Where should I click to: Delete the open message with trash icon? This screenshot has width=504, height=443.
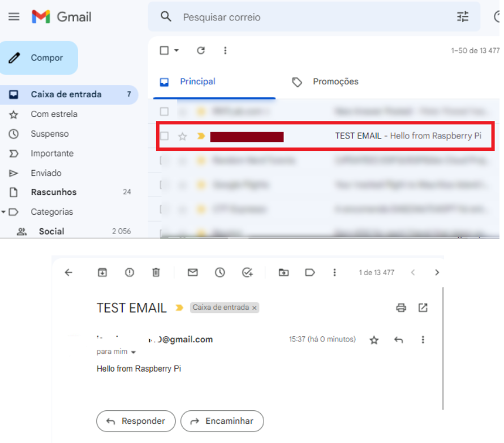pyautogui.click(x=156, y=272)
